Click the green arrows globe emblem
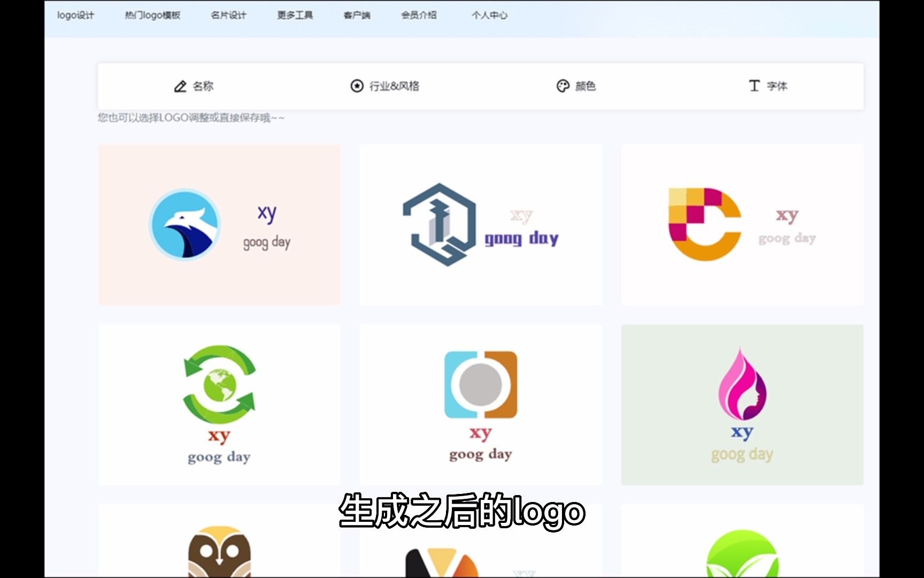Viewport: 924px width, 578px height. (x=219, y=384)
